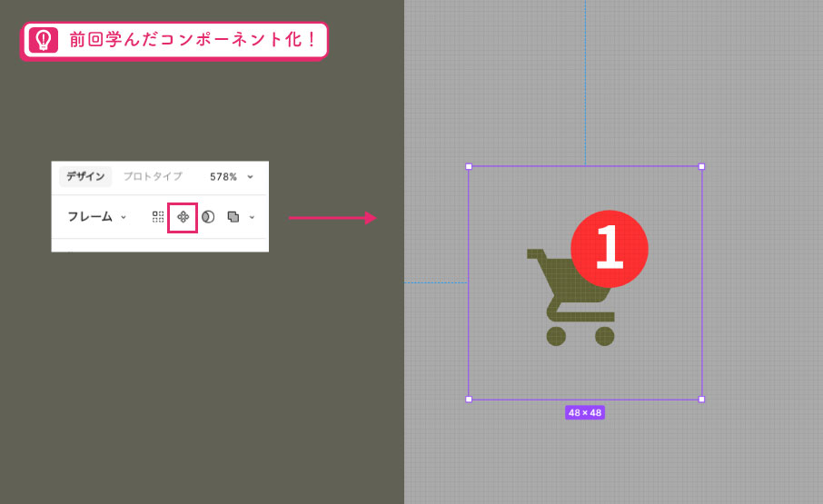The image size is (823, 504).
Task: Click the 前回学んだコンポーネント化！ banner text
Action: [193, 40]
